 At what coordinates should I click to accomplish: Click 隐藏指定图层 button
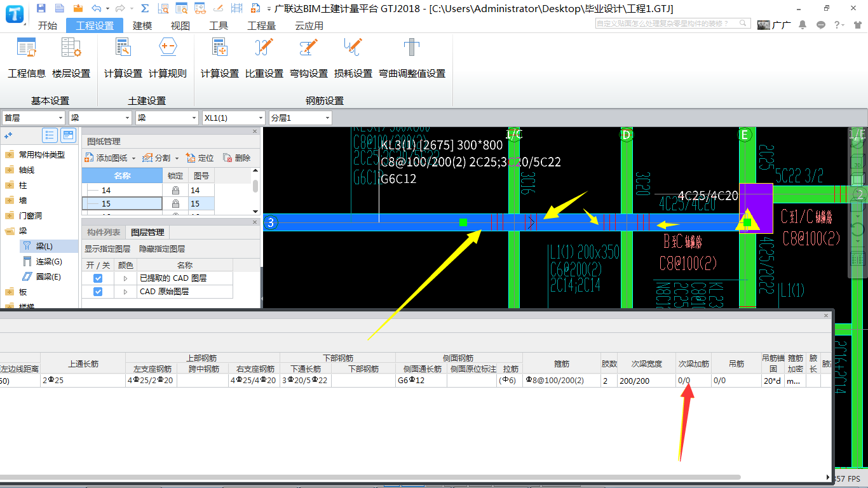[x=162, y=249]
